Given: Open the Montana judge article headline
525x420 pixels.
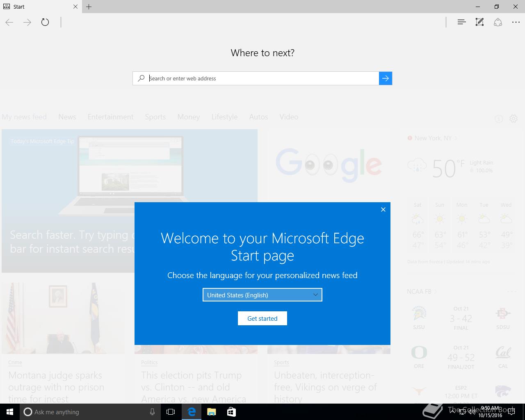Looking at the screenshot, I should coord(56,387).
